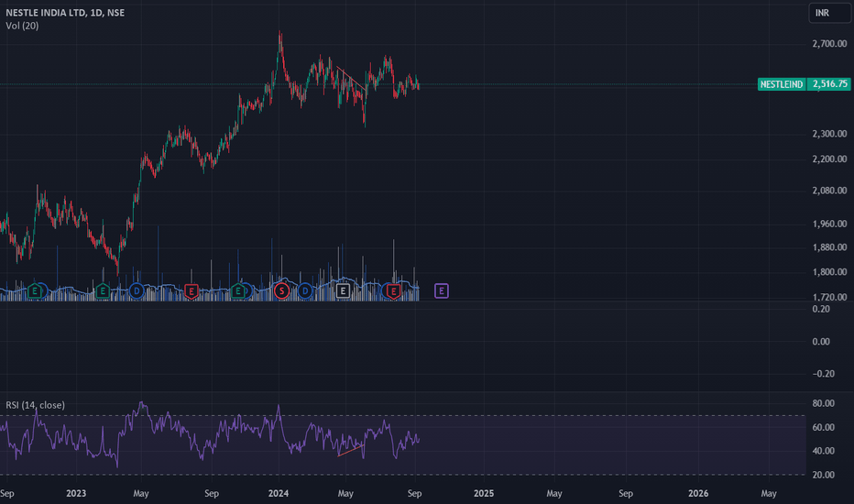
Task: Open the green E earnings marker of October 2022
Action: coord(35,291)
